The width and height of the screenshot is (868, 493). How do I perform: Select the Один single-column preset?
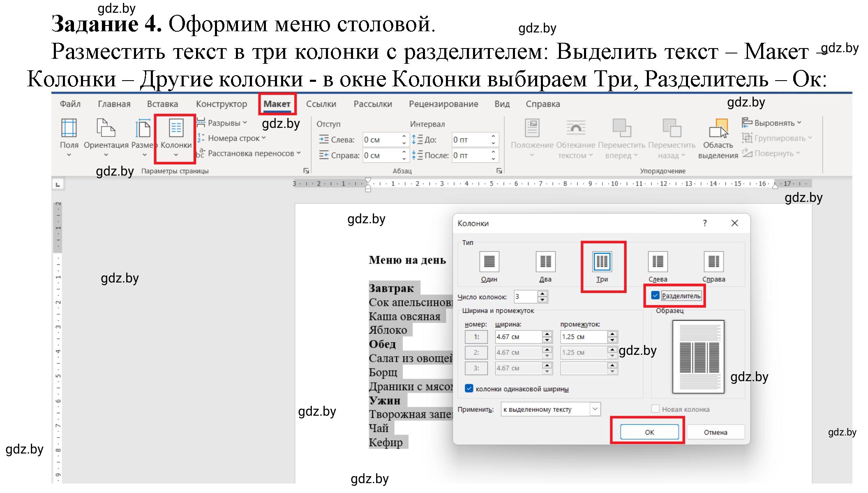coord(489,267)
